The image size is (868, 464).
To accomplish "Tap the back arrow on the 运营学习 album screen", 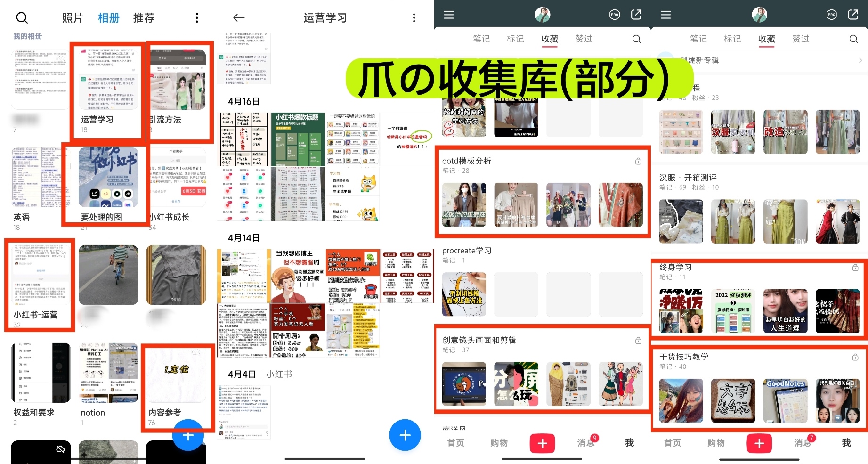I will 239,18.
